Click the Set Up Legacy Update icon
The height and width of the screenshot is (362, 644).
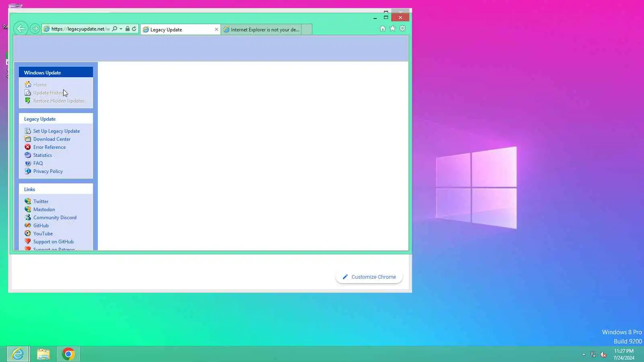point(28,131)
